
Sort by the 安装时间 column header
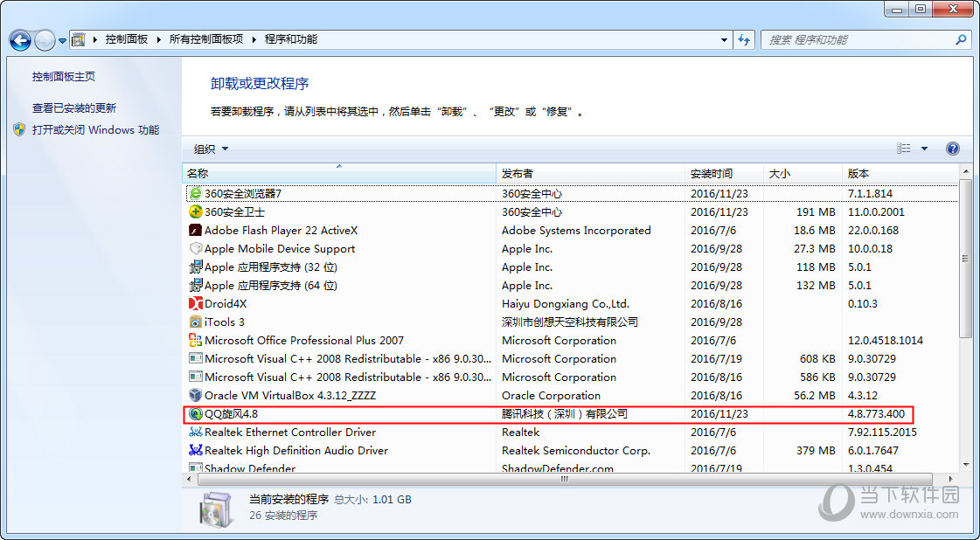pos(725,173)
